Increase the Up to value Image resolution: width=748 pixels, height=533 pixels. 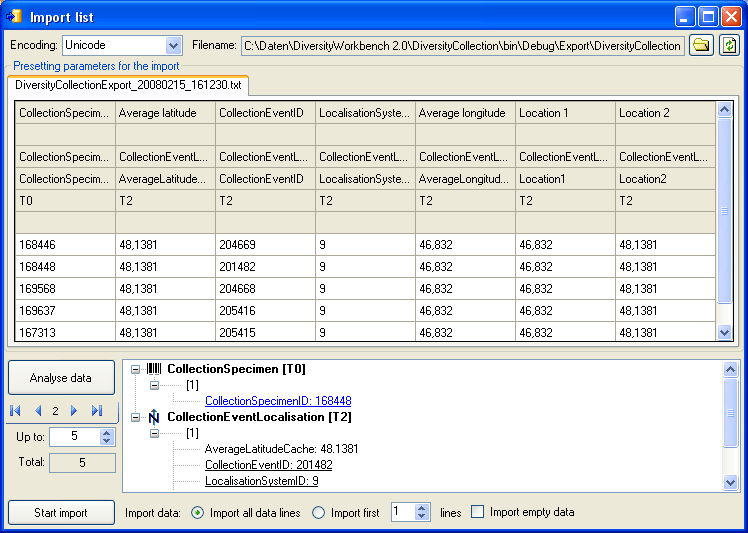107,433
